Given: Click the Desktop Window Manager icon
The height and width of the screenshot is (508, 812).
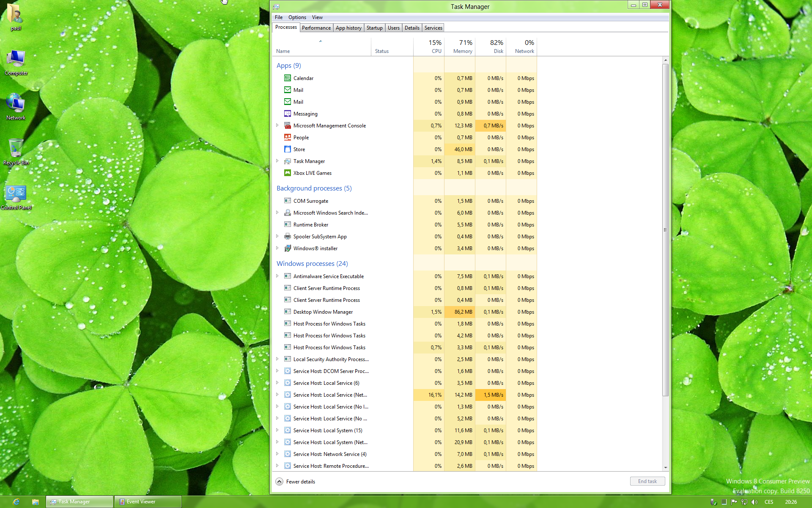Looking at the screenshot, I should point(288,312).
